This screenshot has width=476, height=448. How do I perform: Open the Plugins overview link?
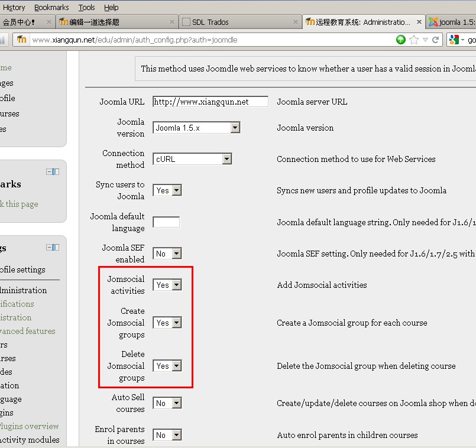click(x=29, y=426)
